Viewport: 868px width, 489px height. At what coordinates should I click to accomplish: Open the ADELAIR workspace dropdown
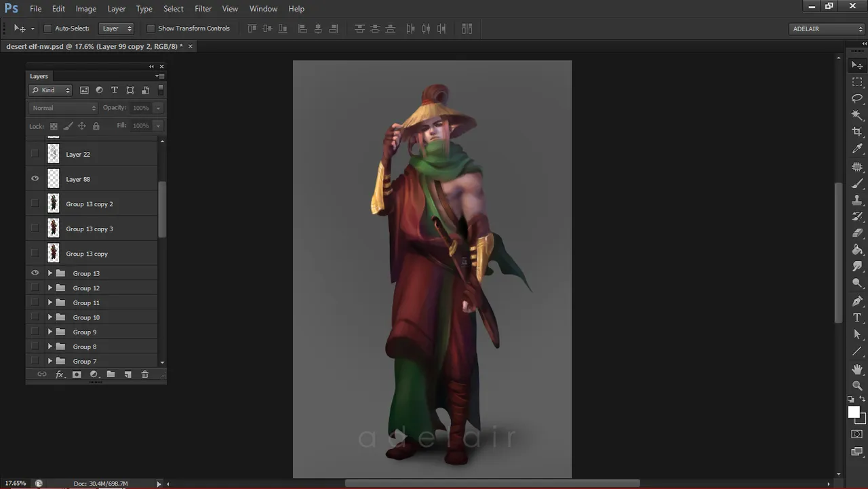(827, 28)
